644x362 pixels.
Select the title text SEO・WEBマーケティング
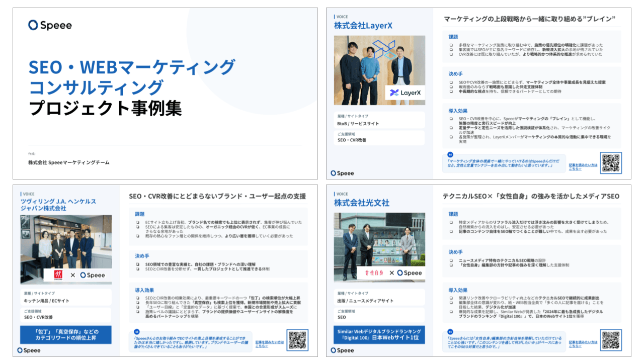(x=132, y=67)
